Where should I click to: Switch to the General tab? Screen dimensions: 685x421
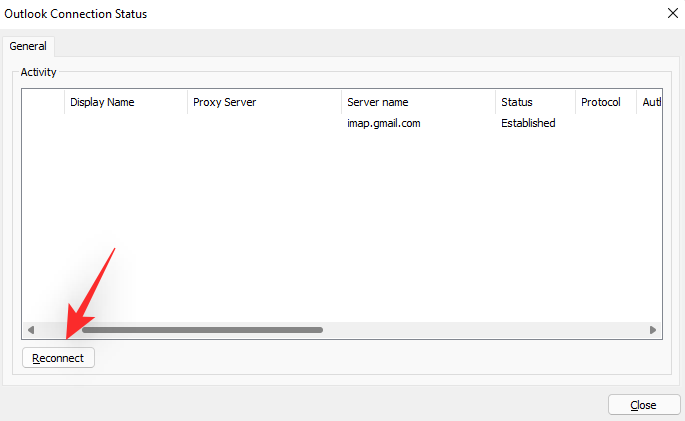click(x=29, y=46)
